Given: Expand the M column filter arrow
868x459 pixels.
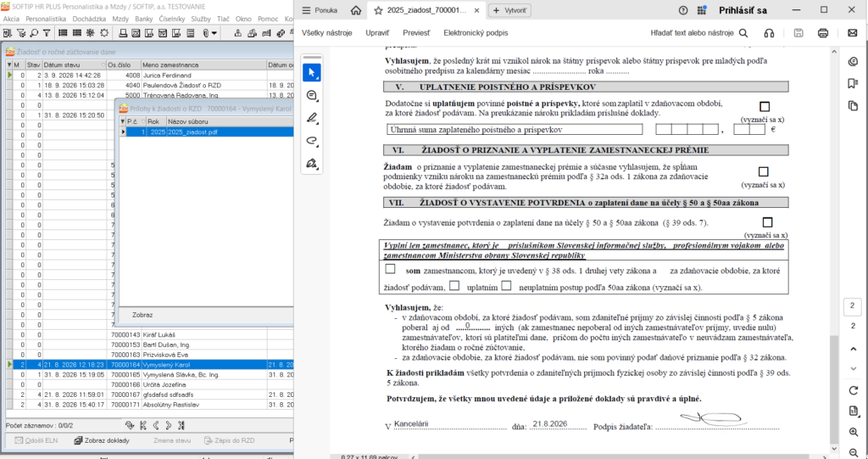Looking at the screenshot, I should click(8, 65).
